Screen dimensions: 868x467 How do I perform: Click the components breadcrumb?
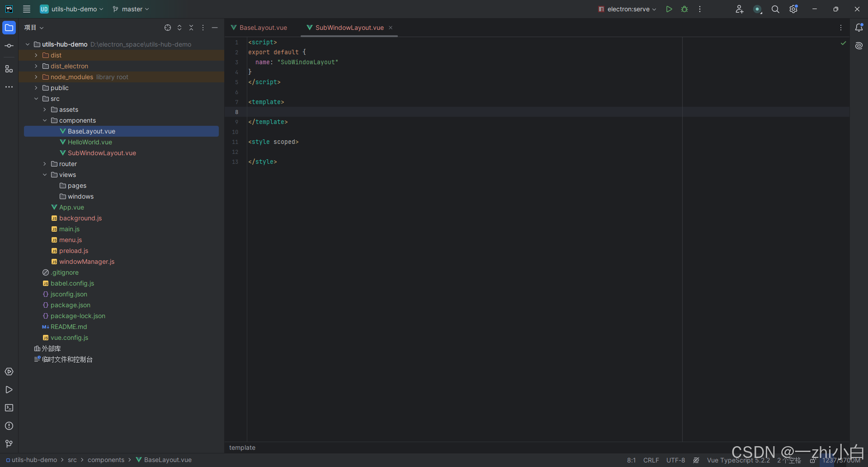click(x=106, y=460)
